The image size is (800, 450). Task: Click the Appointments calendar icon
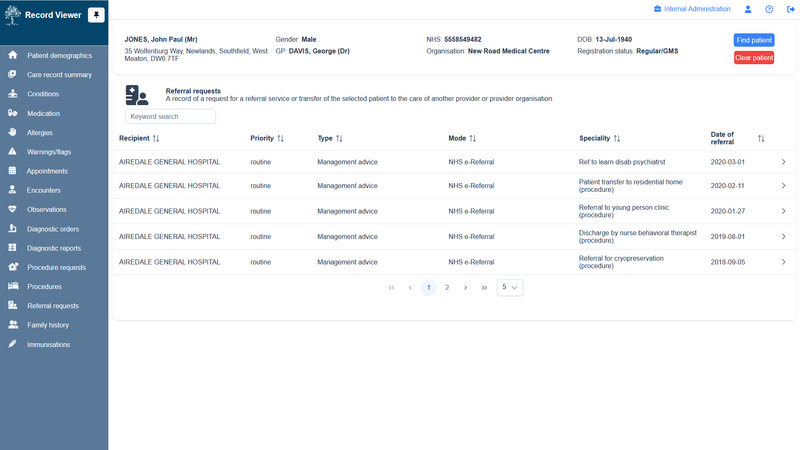[x=12, y=170]
